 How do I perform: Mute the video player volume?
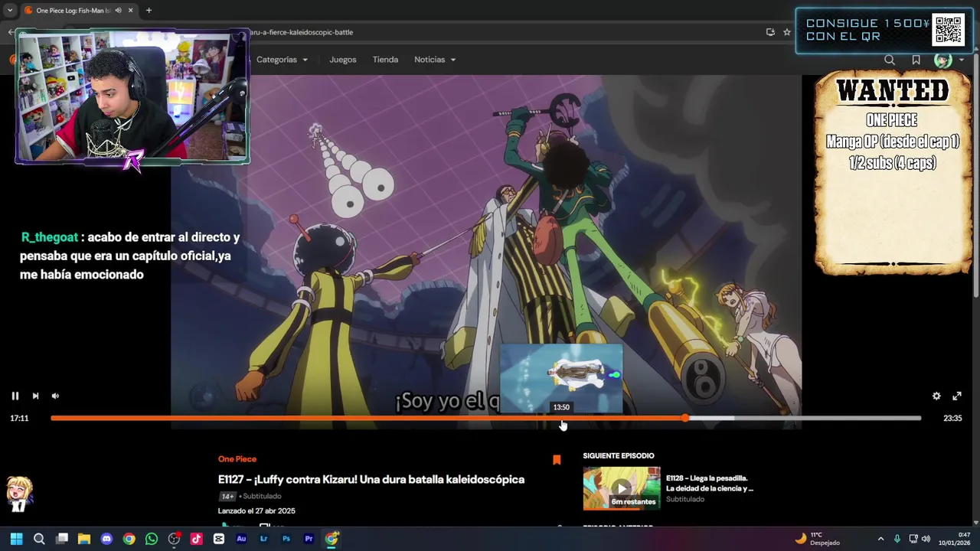[x=55, y=396]
